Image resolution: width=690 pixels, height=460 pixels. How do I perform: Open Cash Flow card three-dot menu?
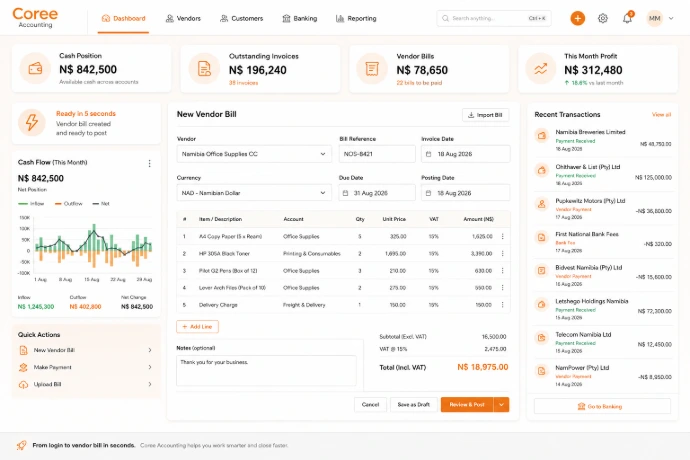point(150,163)
